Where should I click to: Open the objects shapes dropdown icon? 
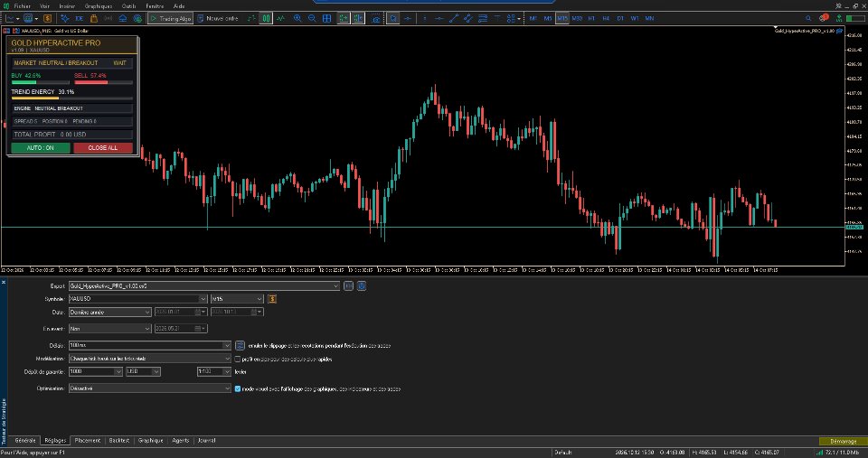click(x=513, y=18)
